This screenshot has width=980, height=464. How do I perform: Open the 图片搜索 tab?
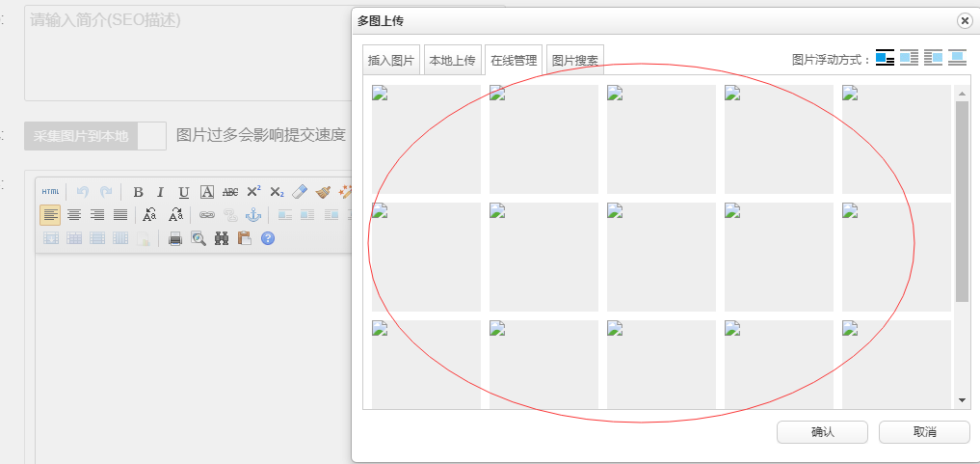click(575, 60)
